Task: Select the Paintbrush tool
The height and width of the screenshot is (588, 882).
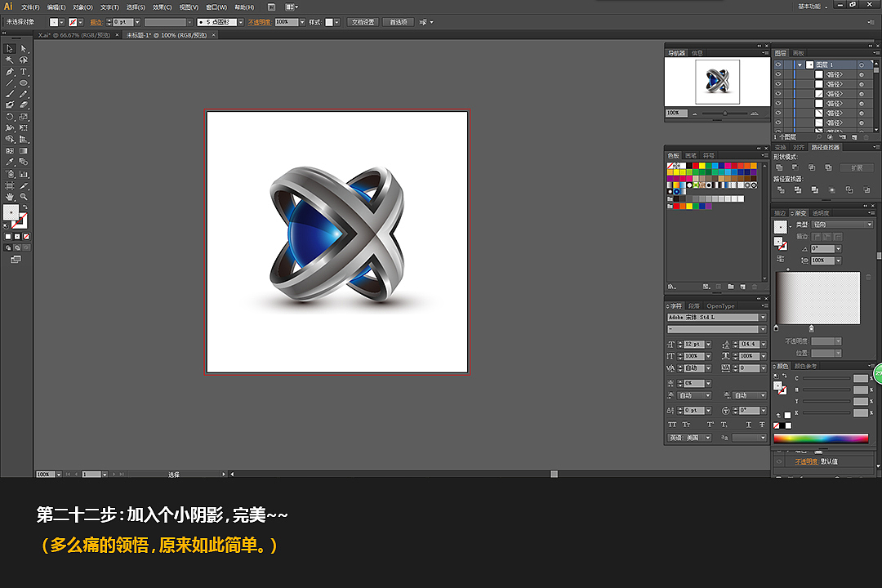Action: coord(10,94)
